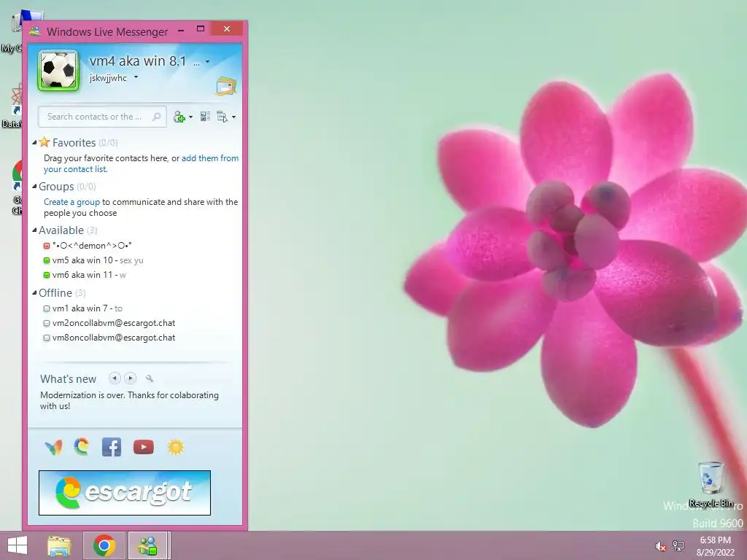Select contact vm2oncollabvm@escargot.chat
The height and width of the screenshot is (560, 747).
114,323
